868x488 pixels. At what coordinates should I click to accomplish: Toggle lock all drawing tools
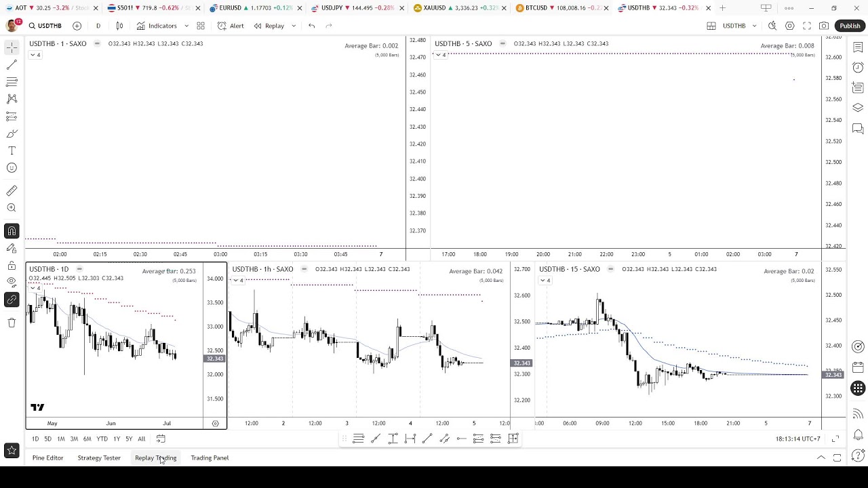click(x=12, y=266)
